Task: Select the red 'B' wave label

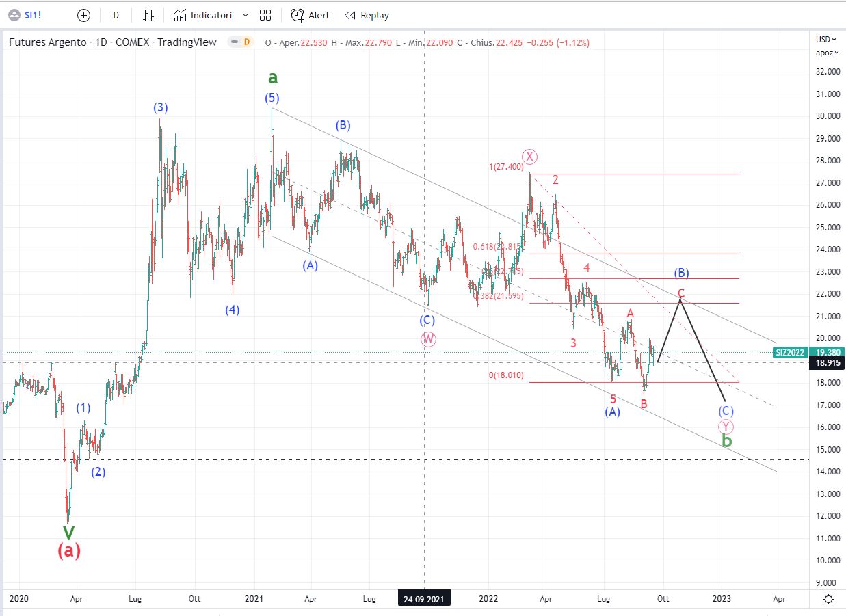Action: pos(644,404)
